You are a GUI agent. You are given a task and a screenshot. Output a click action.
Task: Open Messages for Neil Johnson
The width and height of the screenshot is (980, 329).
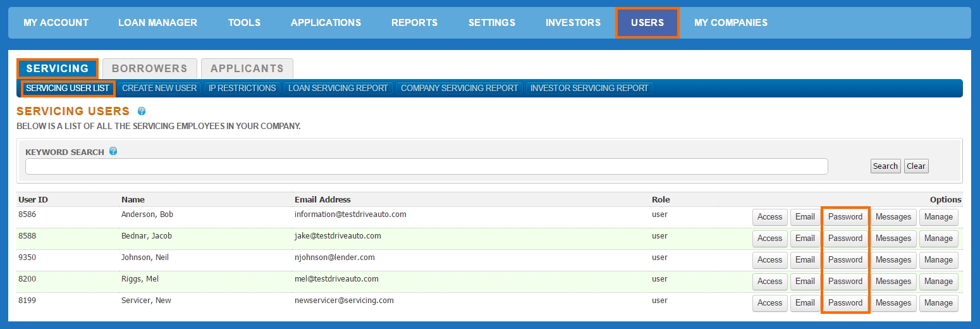[x=893, y=260]
